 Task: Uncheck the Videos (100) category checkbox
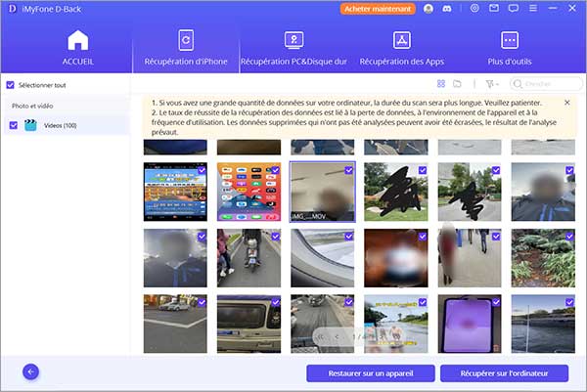[12, 125]
